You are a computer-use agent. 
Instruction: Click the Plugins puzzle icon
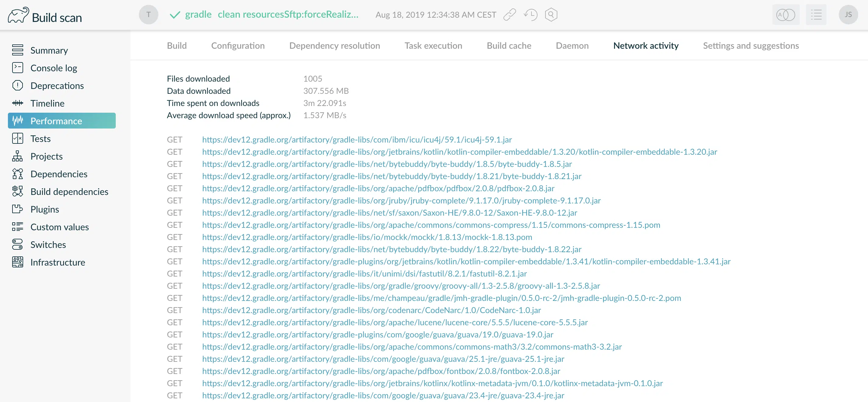click(x=18, y=209)
